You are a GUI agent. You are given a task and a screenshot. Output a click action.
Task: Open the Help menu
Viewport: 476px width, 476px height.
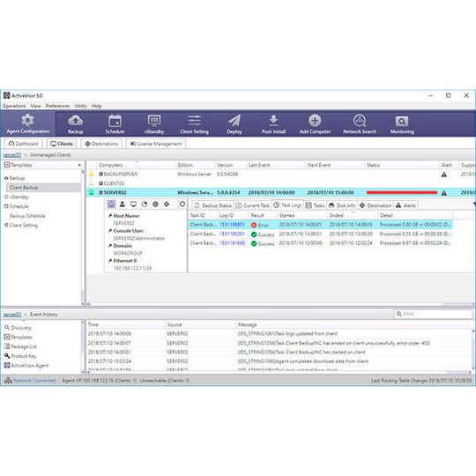(x=97, y=106)
